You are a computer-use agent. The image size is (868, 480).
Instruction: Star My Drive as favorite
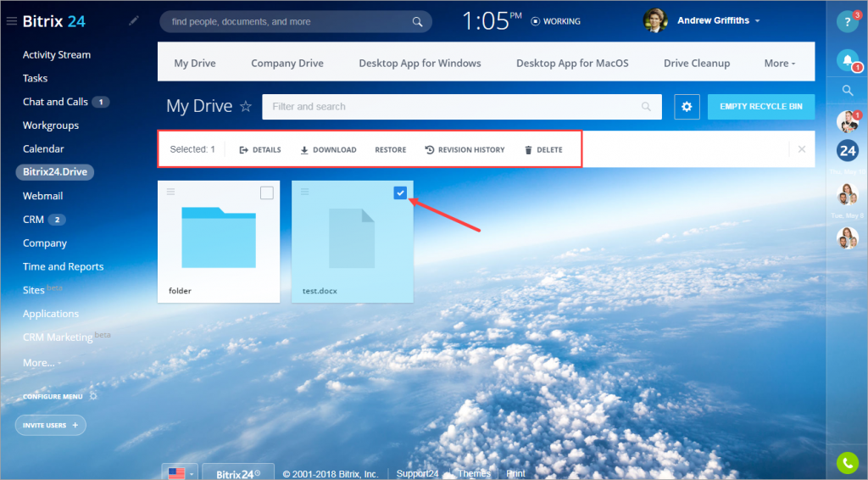pyautogui.click(x=246, y=106)
